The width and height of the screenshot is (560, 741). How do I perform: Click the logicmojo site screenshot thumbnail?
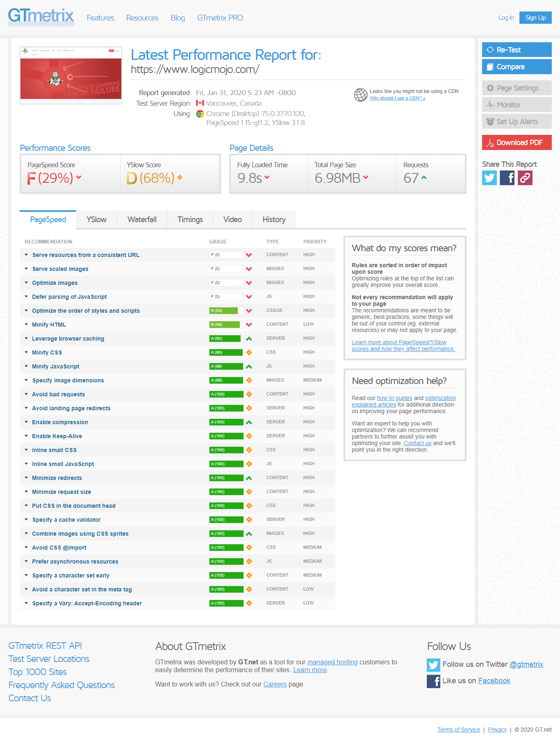click(71, 75)
